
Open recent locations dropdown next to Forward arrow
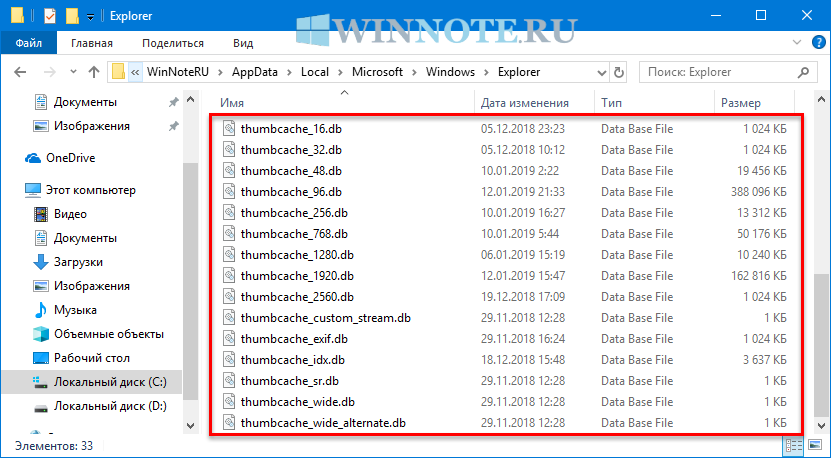pyautogui.click(x=72, y=72)
